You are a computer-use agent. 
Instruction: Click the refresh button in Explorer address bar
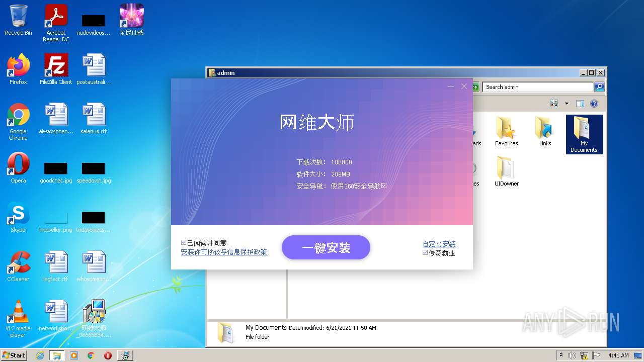coord(475,87)
